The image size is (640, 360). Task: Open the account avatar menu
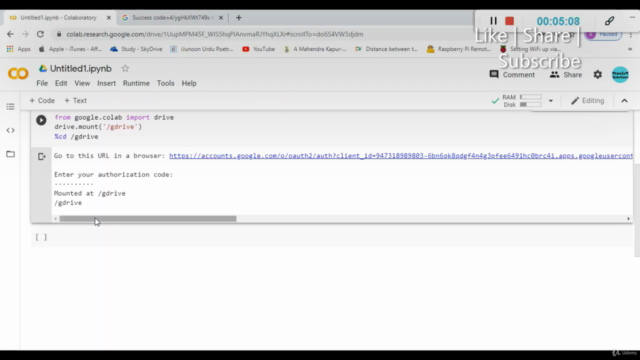(x=620, y=75)
